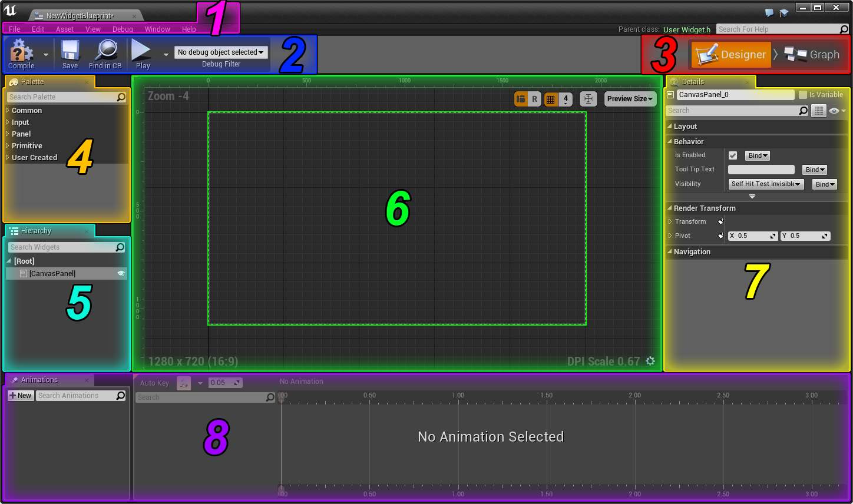
Task: Open the debug object selection dropdown
Action: coord(221,52)
